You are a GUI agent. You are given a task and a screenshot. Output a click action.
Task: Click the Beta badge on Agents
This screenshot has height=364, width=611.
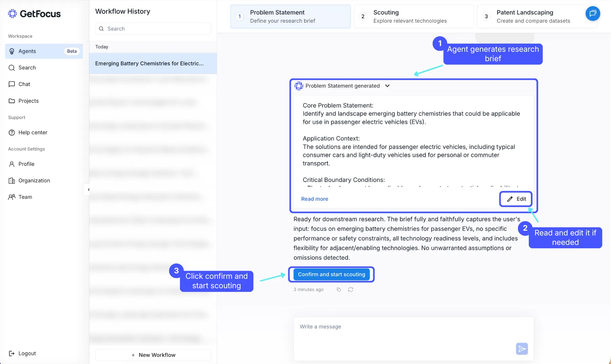click(72, 51)
